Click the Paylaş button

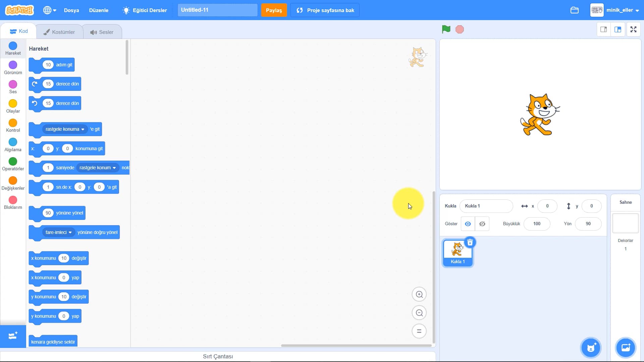point(274,10)
